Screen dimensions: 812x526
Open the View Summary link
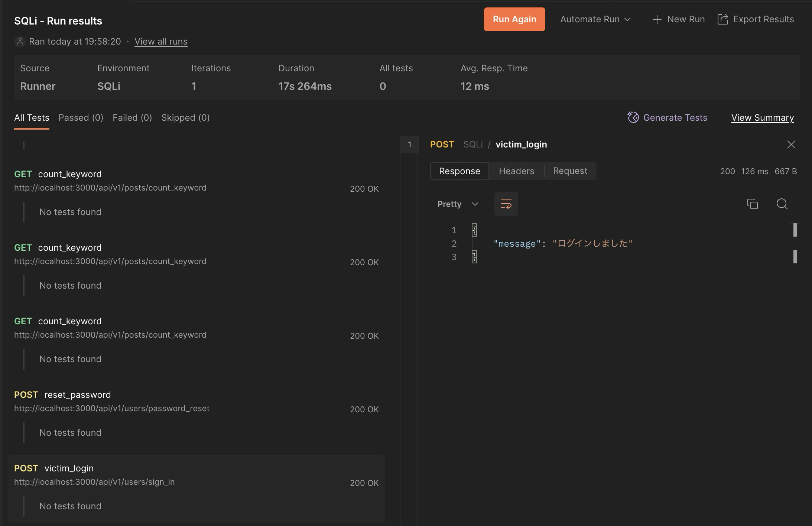pyautogui.click(x=762, y=118)
